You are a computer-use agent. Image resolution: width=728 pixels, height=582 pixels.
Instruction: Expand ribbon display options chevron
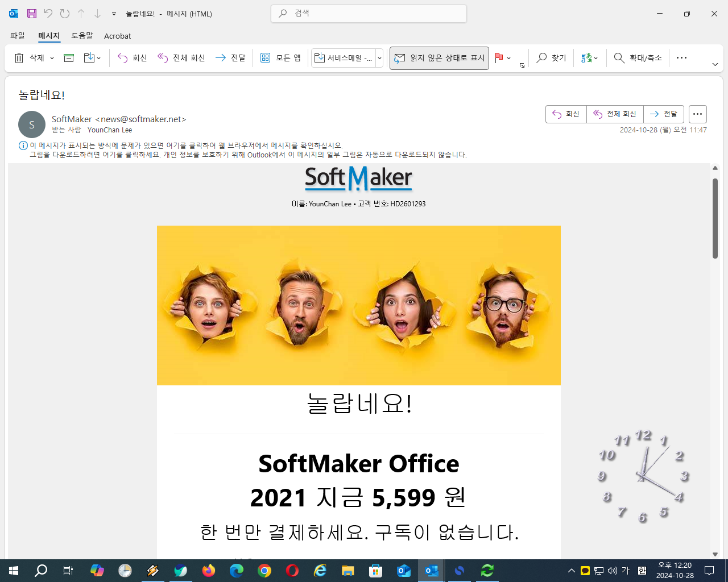(x=715, y=64)
